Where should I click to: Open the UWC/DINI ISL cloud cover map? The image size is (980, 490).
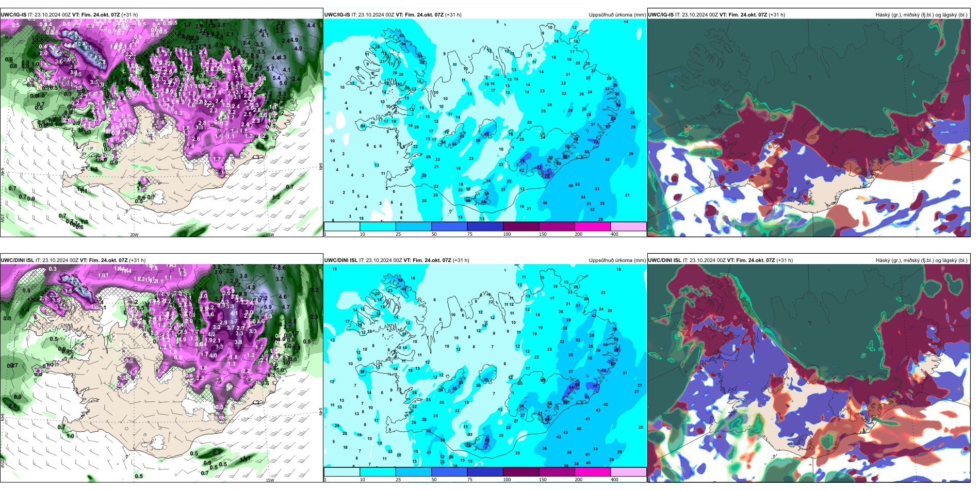(809, 373)
